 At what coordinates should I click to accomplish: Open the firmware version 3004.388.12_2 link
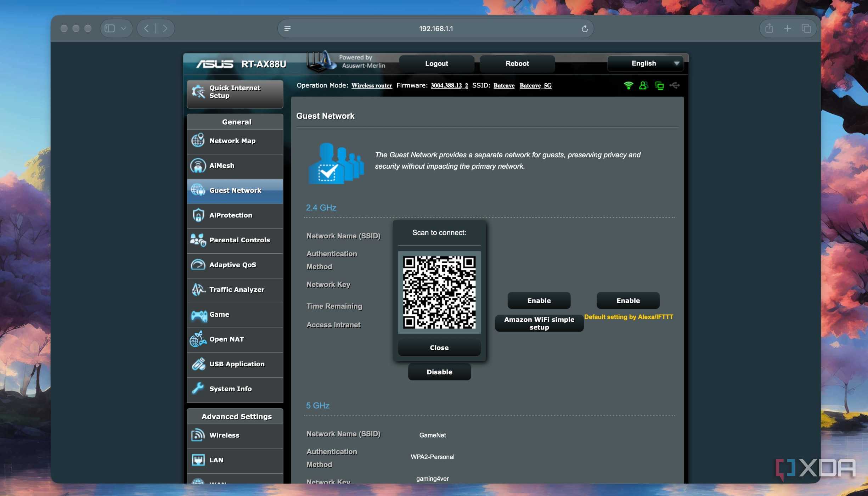(x=449, y=86)
